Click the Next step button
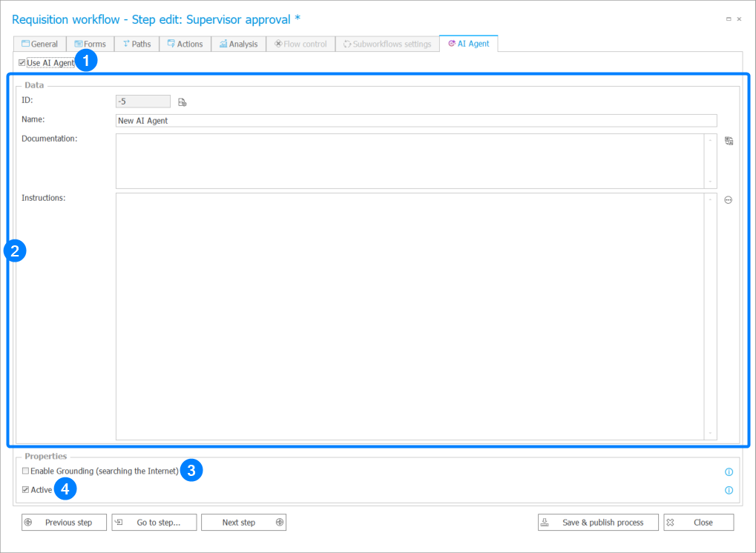756x553 pixels. coord(243,523)
